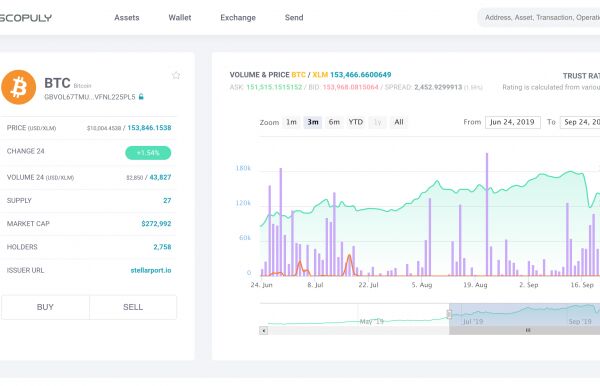Open the Send menu

coord(294,18)
